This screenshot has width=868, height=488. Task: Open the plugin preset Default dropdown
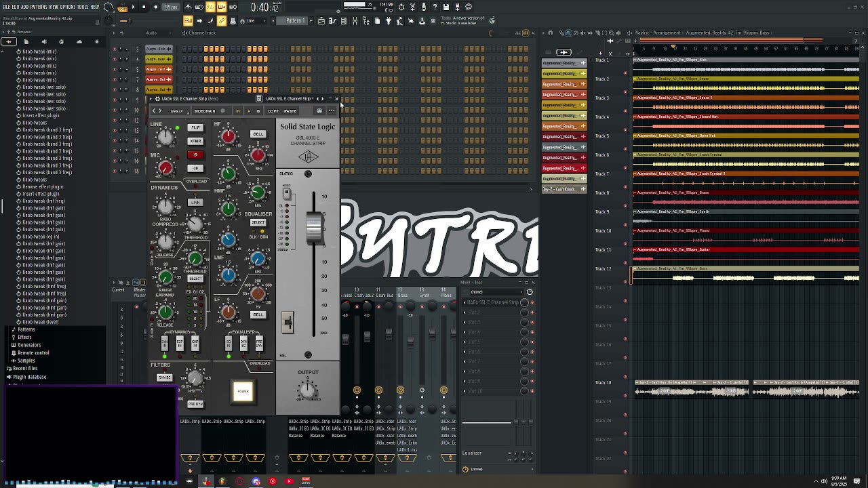[x=176, y=111]
